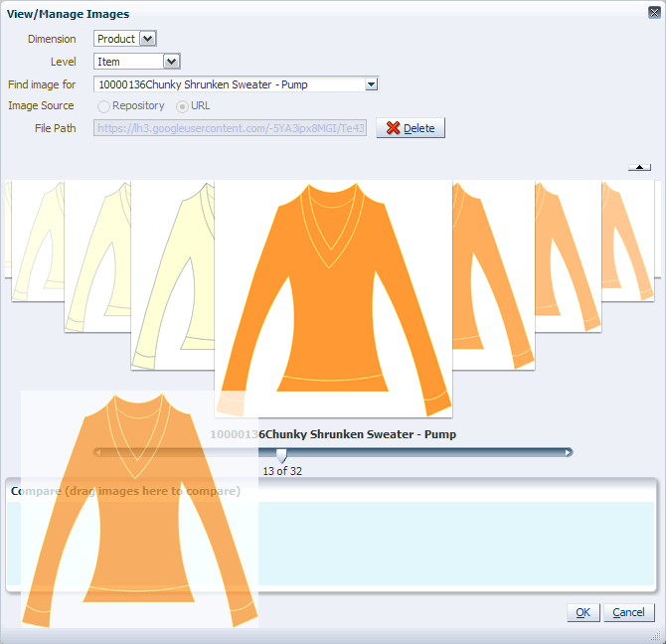The image size is (666, 644).
Task: Click the Cancel button
Action: point(628,612)
